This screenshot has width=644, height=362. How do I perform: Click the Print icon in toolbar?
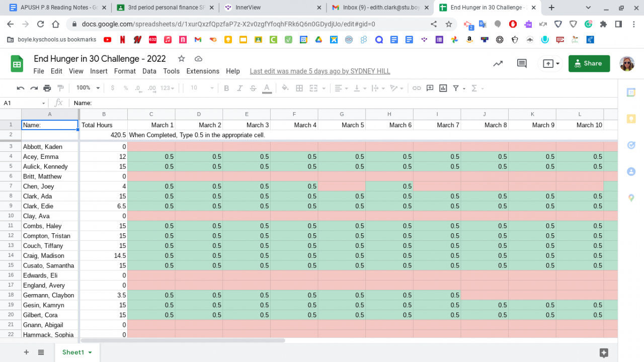(47, 88)
